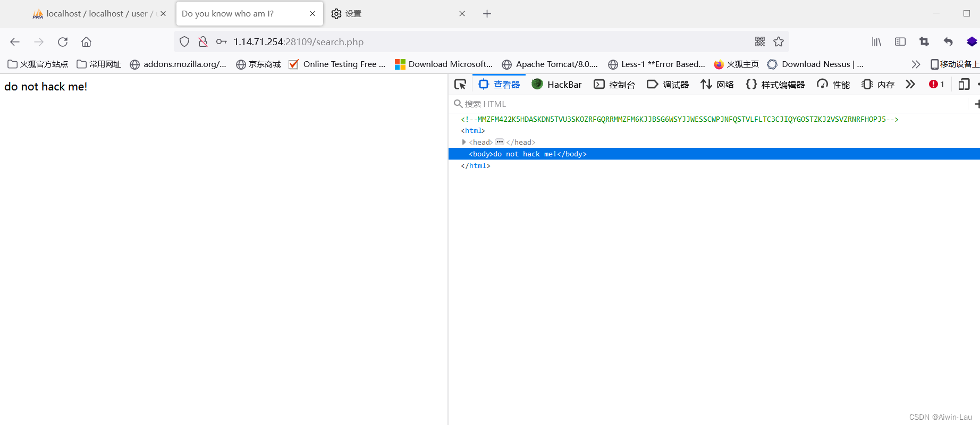Open mobile device bookmarks folder
The height and width of the screenshot is (425, 980).
point(954,64)
